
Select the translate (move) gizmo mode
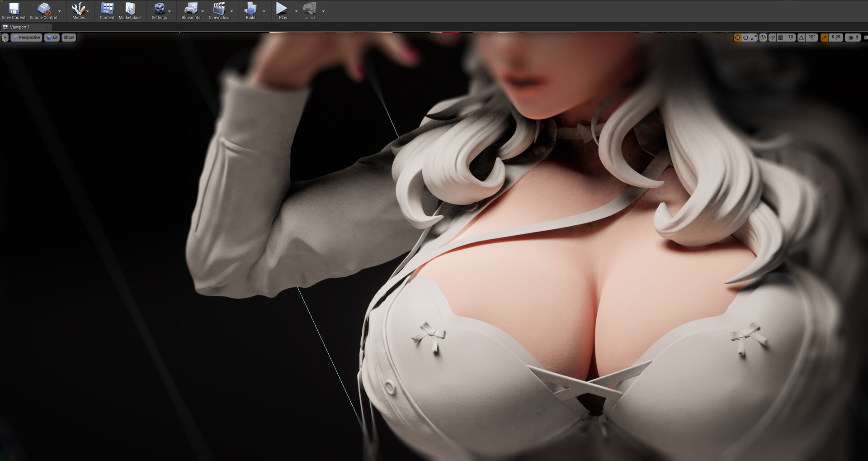click(738, 38)
